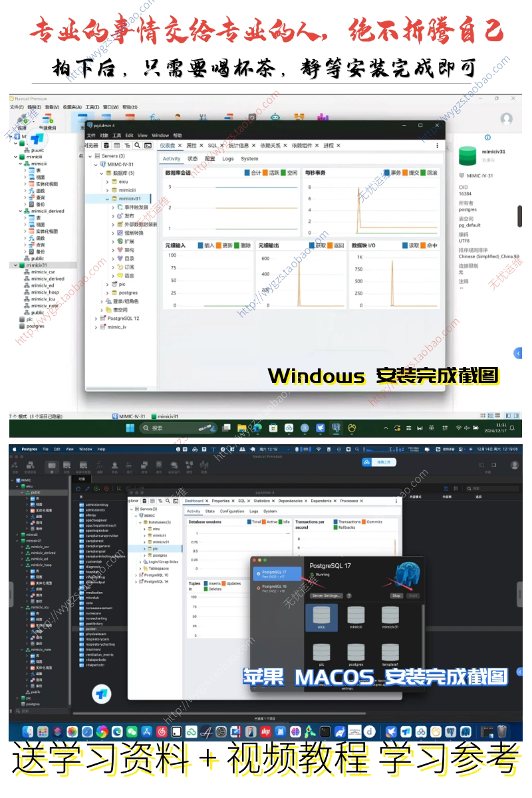Open the Properties tab in macOS pgAdmin

click(x=220, y=501)
